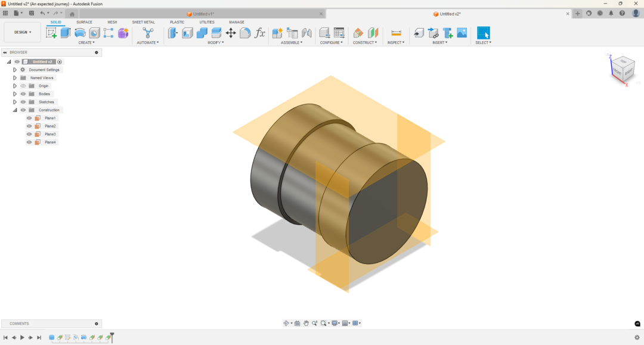Open the ASSEMBLE menu
The image size is (644, 345).
[x=292, y=43]
